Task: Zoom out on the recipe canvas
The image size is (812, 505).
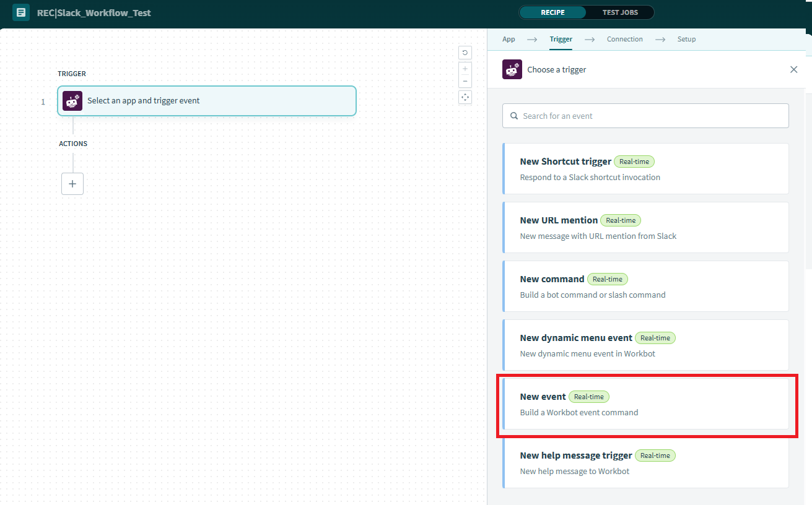Action: point(465,81)
